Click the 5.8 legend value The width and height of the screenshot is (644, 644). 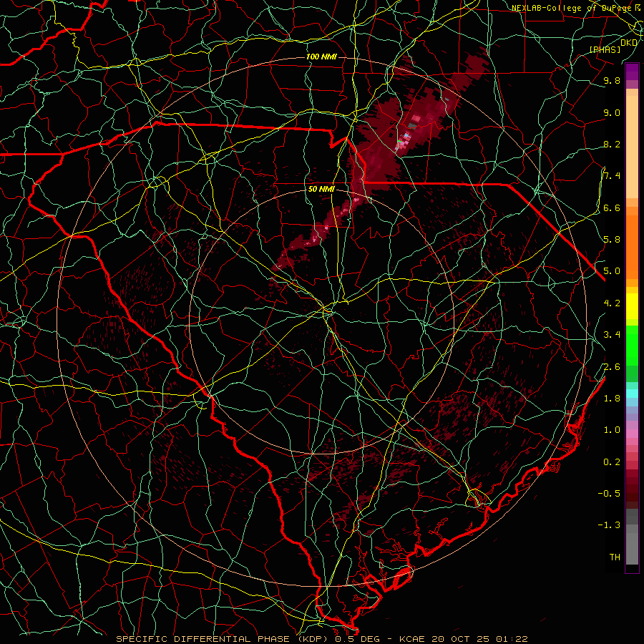[x=612, y=240]
